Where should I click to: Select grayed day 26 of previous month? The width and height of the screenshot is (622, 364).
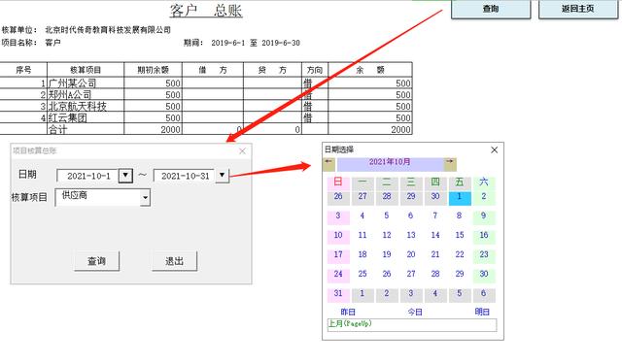[x=338, y=198]
